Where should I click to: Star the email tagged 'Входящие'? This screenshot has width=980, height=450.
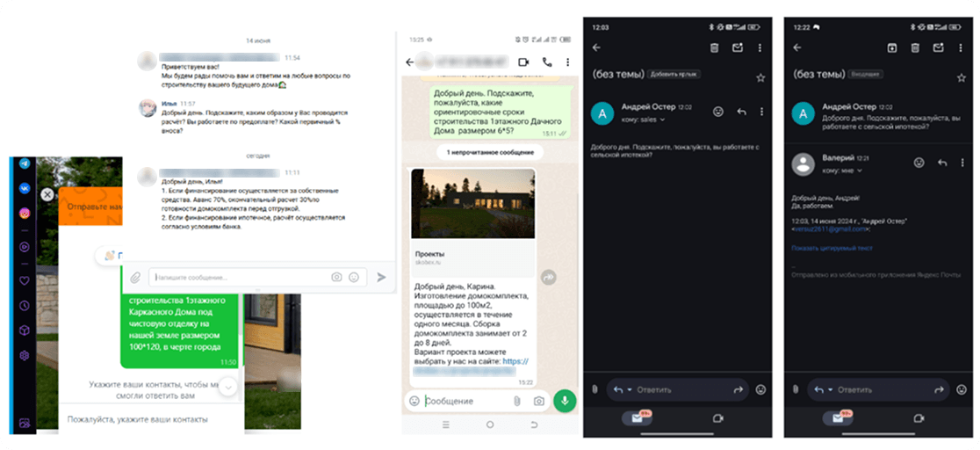(x=962, y=77)
